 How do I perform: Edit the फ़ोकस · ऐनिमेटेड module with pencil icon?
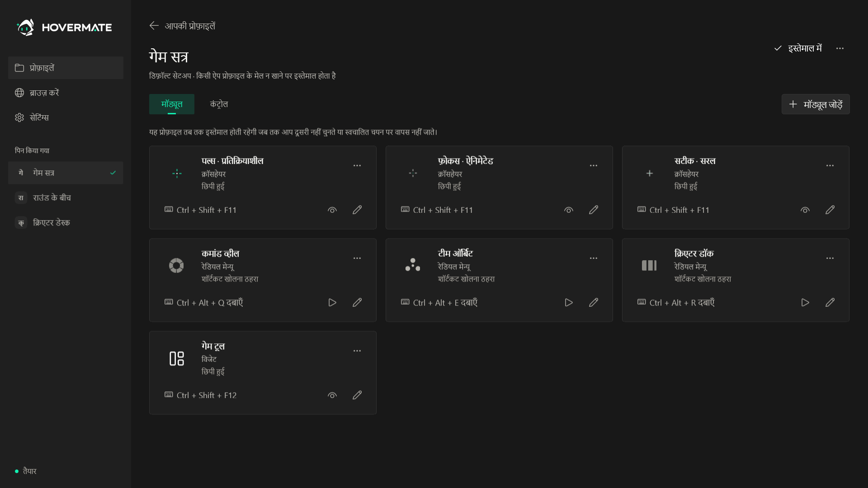pyautogui.click(x=594, y=210)
